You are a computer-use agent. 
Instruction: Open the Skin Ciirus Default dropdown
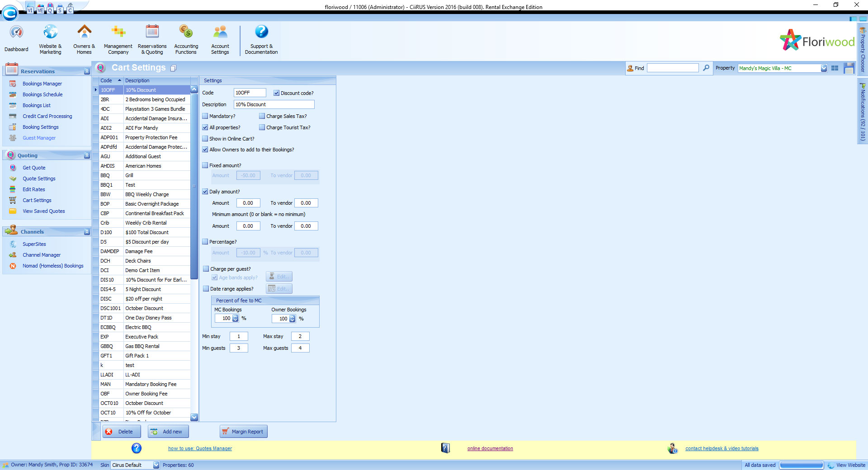156,465
